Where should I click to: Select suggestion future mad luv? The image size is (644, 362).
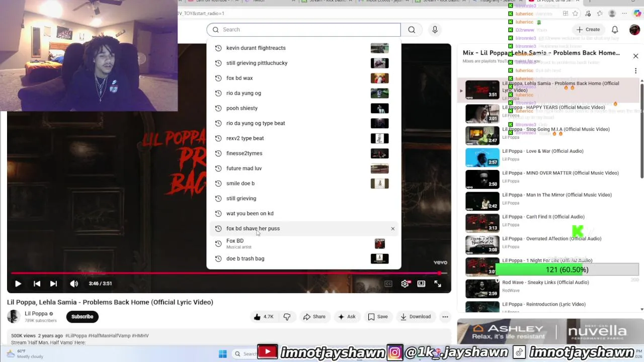[x=303, y=168]
